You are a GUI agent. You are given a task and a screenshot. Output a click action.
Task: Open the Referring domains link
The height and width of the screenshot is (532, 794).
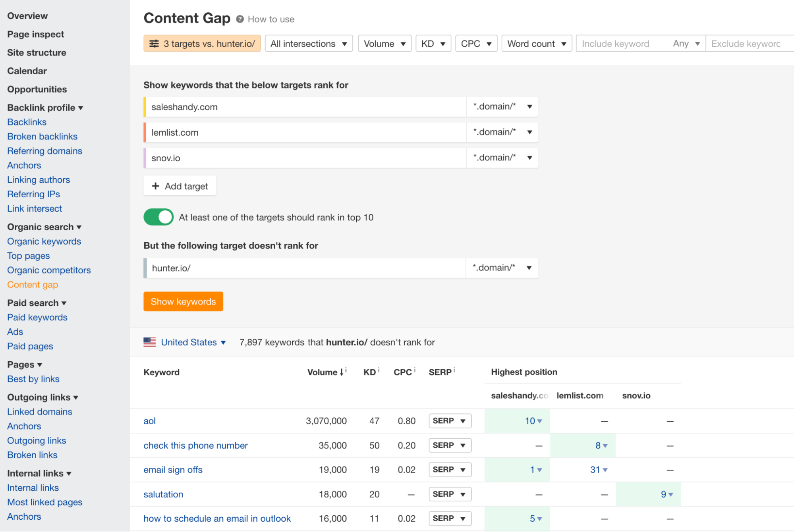pyautogui.click(x=45, y=151)
